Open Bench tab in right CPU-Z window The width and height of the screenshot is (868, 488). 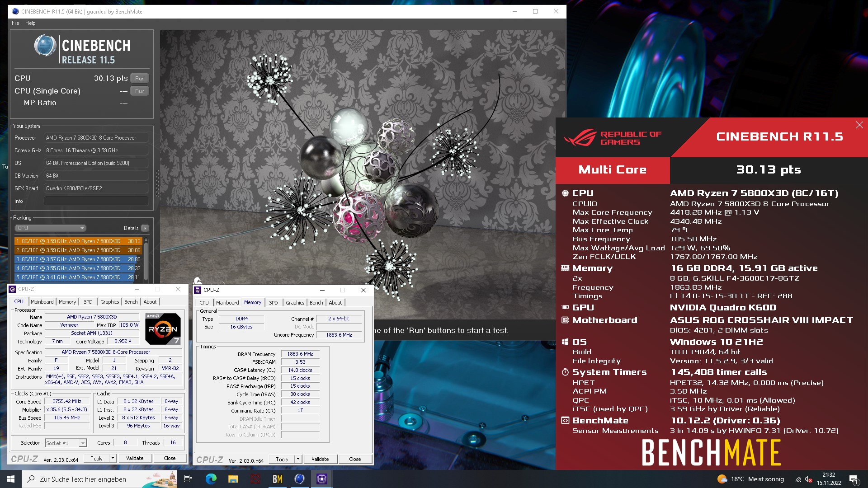(316, 303)
